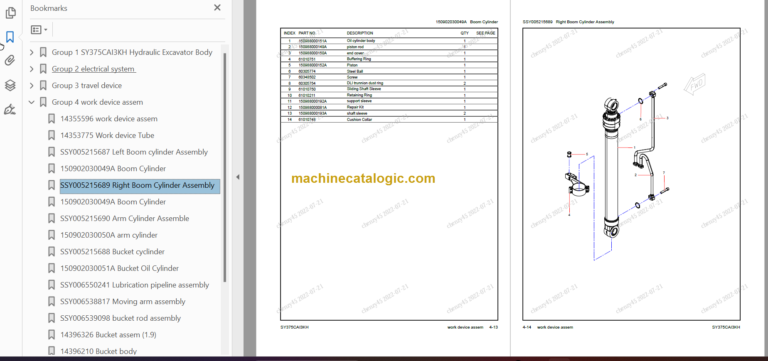
Task: Click the bookmarks panel vertical scrollbar
Action: click(225, 167)
